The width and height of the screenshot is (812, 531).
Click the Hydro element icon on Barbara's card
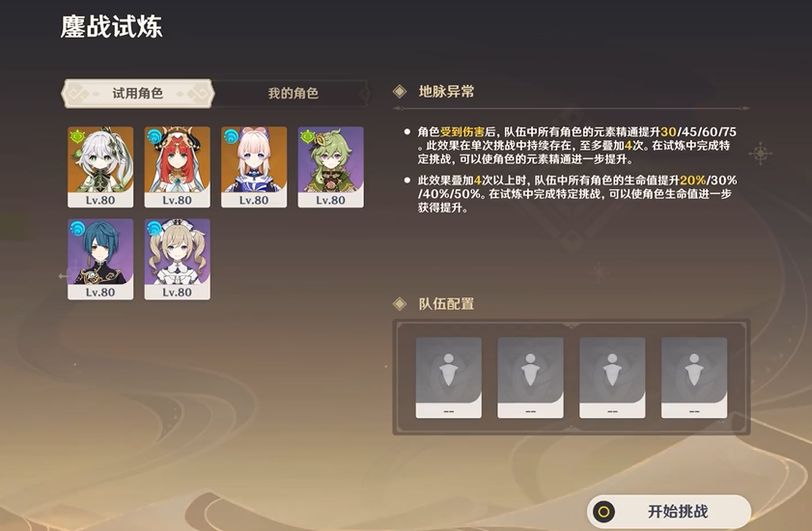point(154,229)
